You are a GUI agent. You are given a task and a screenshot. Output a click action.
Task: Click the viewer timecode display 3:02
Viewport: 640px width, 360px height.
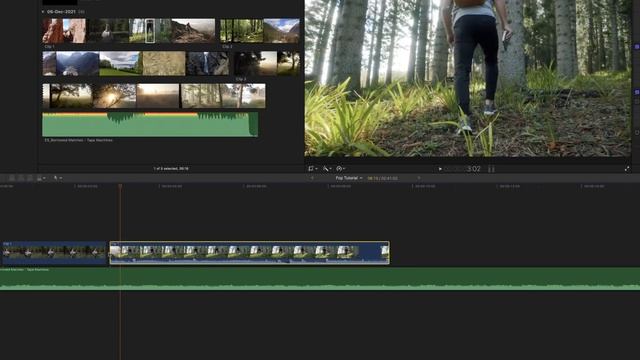click(x=473, y=169)
